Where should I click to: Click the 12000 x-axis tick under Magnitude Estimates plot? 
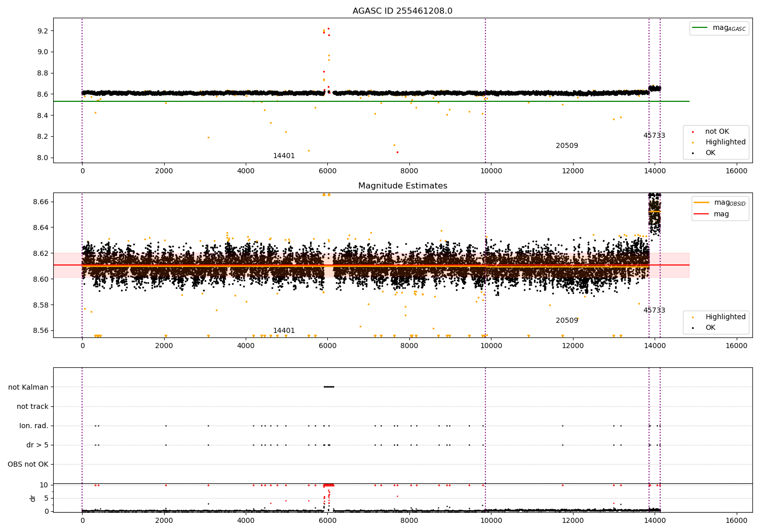pos(573,346)
